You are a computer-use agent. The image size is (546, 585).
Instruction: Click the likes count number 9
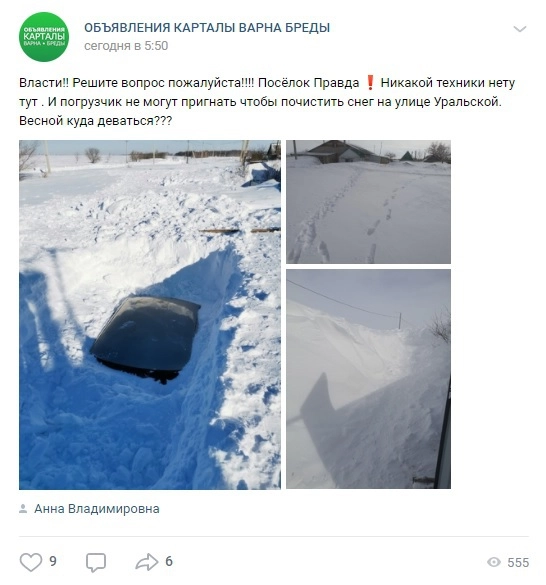point(53,561)
